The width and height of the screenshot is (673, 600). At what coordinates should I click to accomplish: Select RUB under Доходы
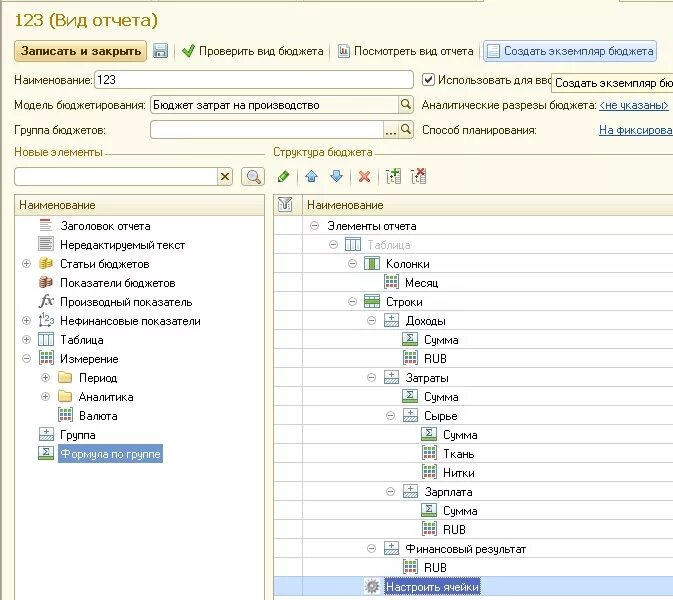click(435, 358)
